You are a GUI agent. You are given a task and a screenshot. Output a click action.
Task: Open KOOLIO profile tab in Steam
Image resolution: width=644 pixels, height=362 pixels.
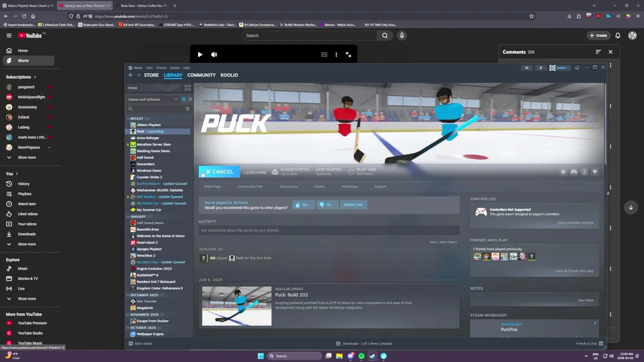click(229, 75)
